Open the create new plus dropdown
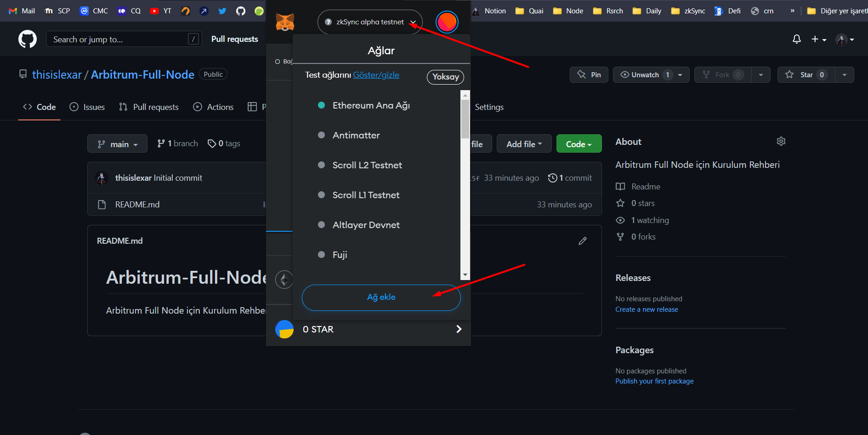 pyautogui.click(x=818, y=39)
